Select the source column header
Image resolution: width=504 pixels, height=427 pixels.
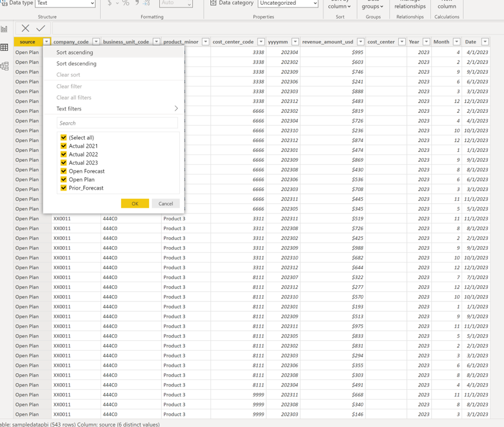click(x=27, y=42)
